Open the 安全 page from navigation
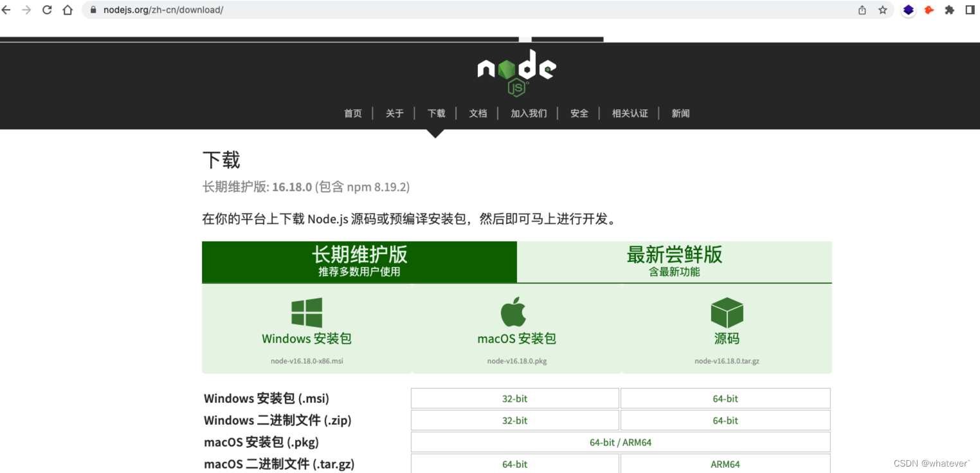Screen dimensions: 980x473 [579, 113]
